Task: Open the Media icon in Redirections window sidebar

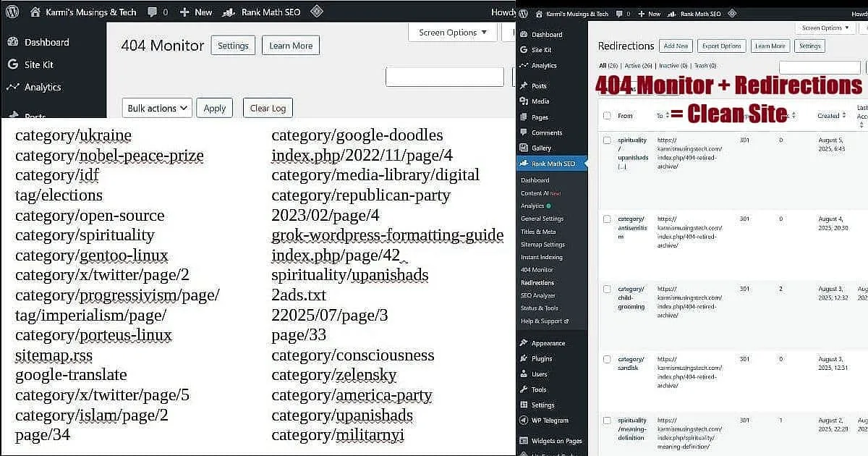Action: point(524,101)
